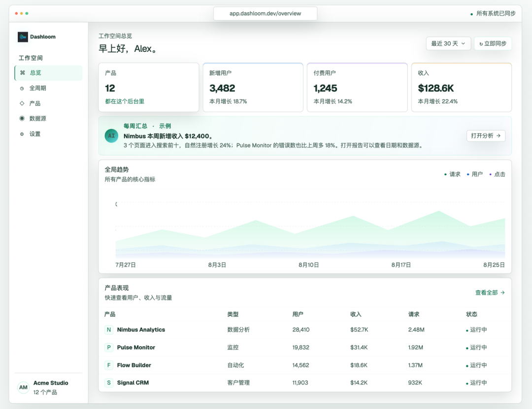This screenshot has width=532, height=409.
Task: Click the N badge for Nimbus Analytics
Action: [x=108, y=330]
